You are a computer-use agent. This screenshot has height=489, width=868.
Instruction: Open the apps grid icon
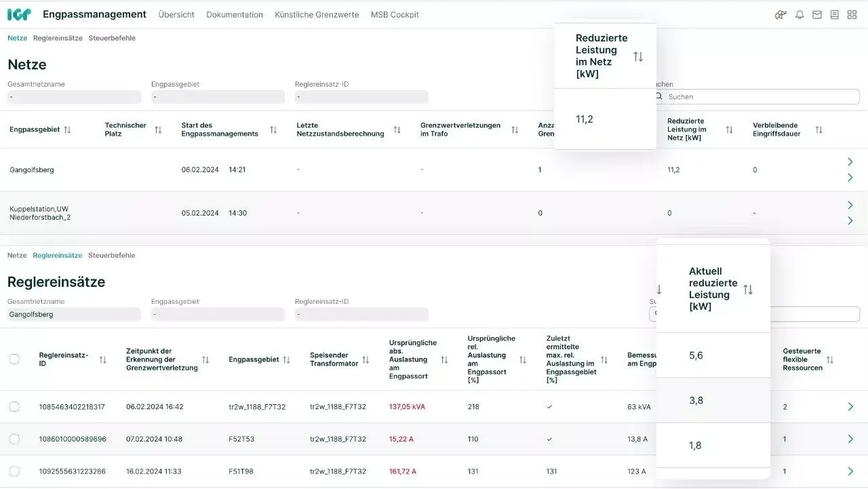[x=852, y=15]
